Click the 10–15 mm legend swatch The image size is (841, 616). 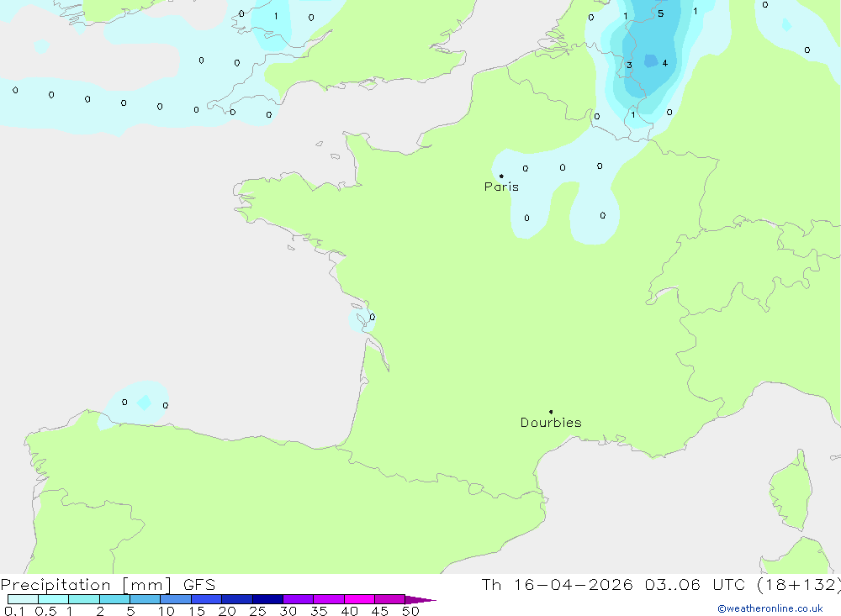pos(176,599)
